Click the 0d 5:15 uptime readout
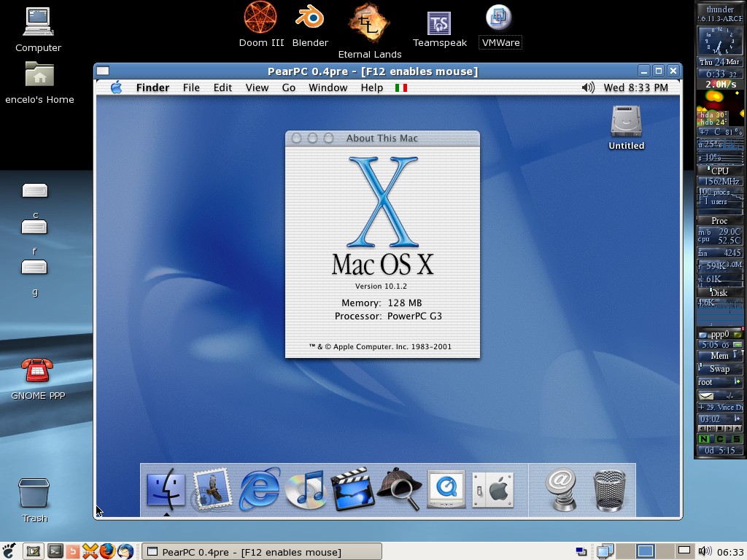747x560 pixels. 720,450
